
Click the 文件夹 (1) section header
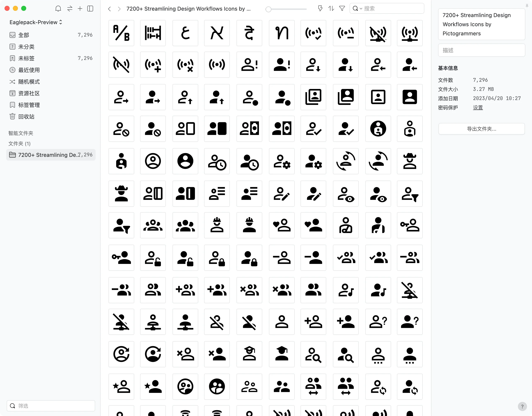pos(20,144)
